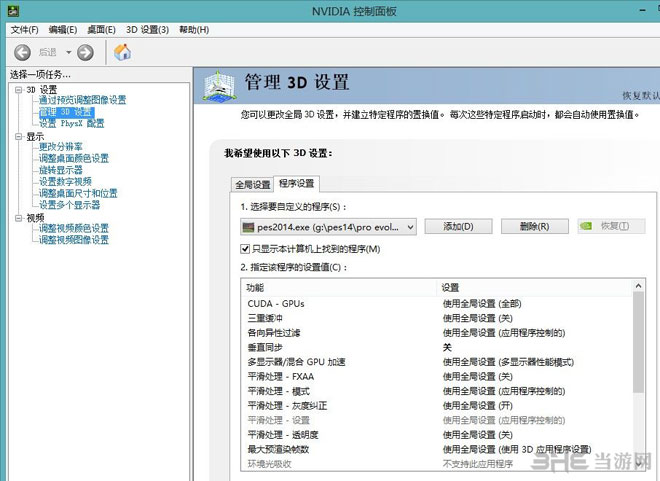Collapse the 显示 tree node

19,136
